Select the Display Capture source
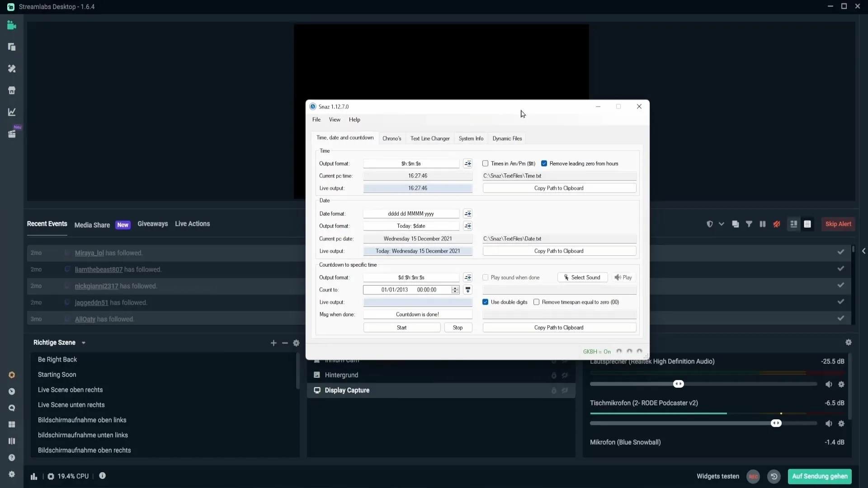 pos(441,390)
